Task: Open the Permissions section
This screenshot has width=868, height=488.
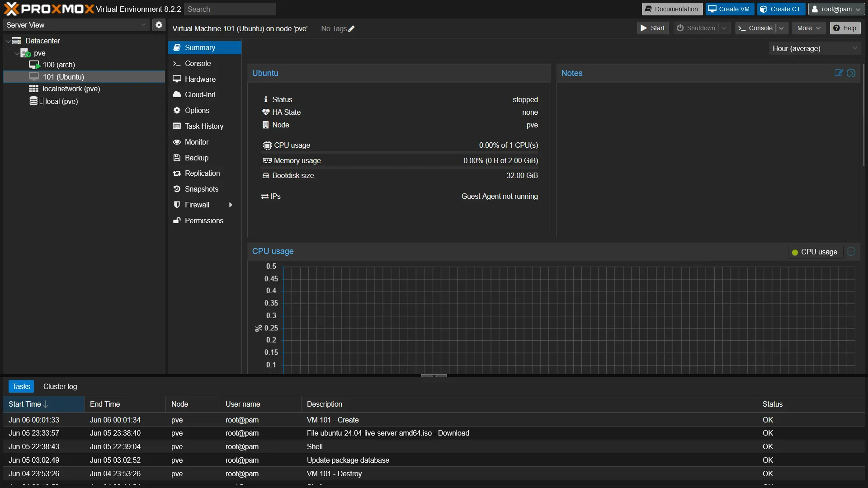Action: (x=205, y=221)
